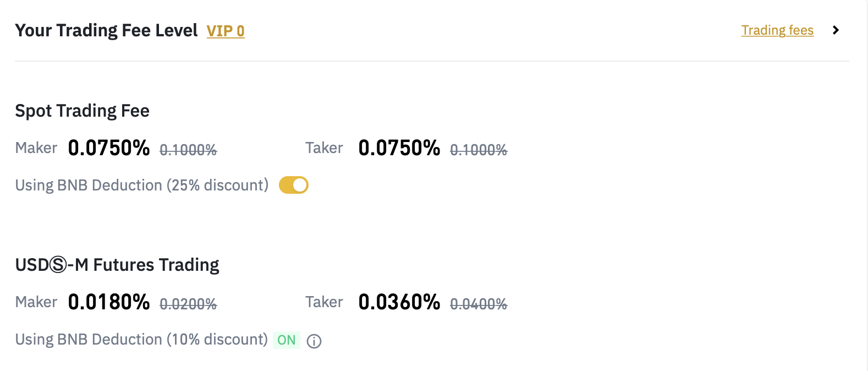The width and height of the screenshot is (868, 371).
Task: Click the spot Taker fee value 0.0750%
Action: point(399,148)
